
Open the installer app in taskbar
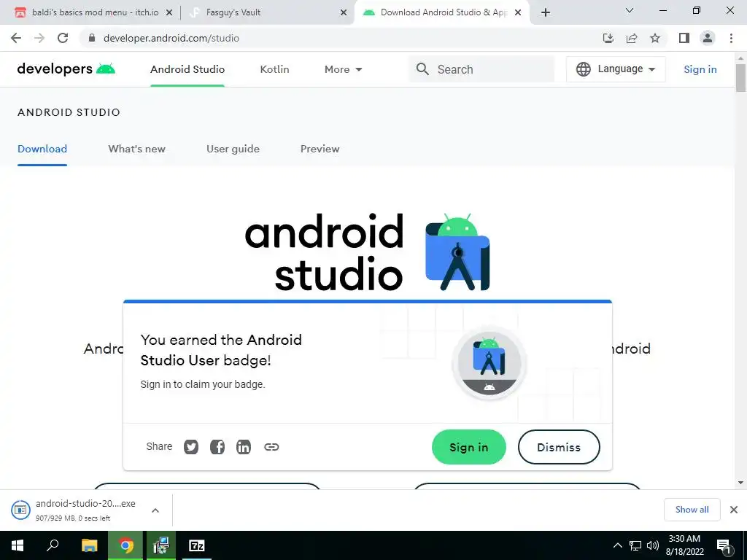click(x=161, y=545)
